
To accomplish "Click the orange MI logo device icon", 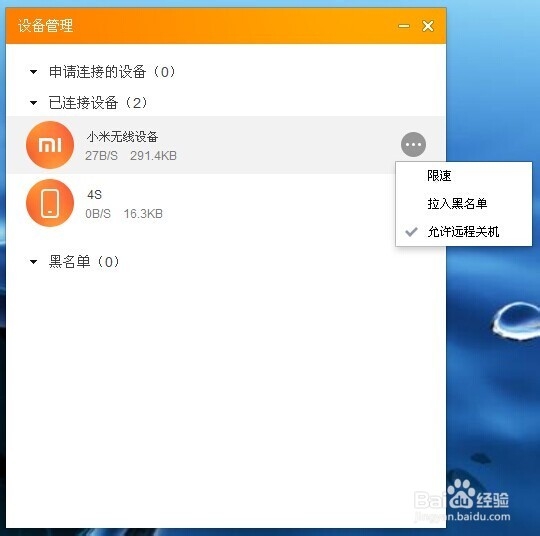I will 50,145.
